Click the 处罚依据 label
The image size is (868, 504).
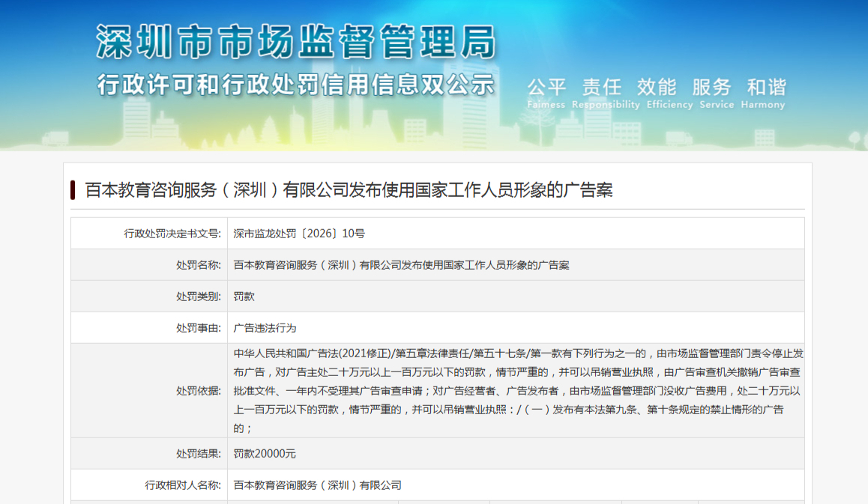click(x=198, y=391)
